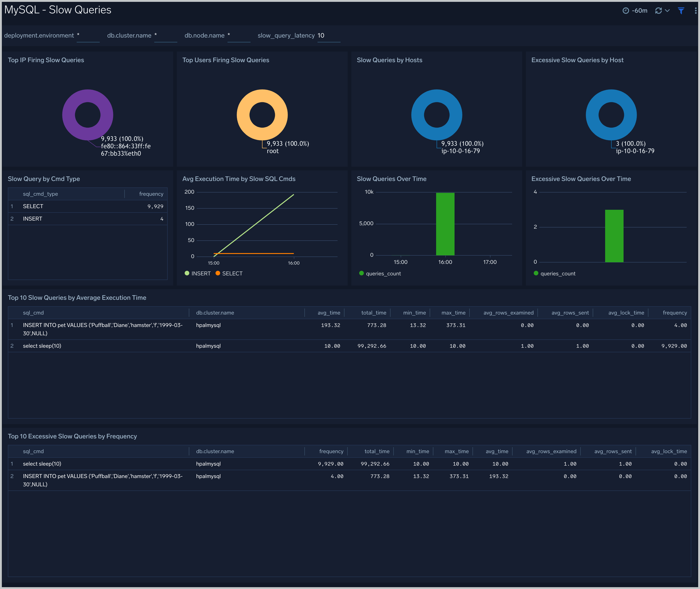This screenshot has width=700, height=589.
Task: Sort Average Execution table by total_time
Action: [374, 313]
